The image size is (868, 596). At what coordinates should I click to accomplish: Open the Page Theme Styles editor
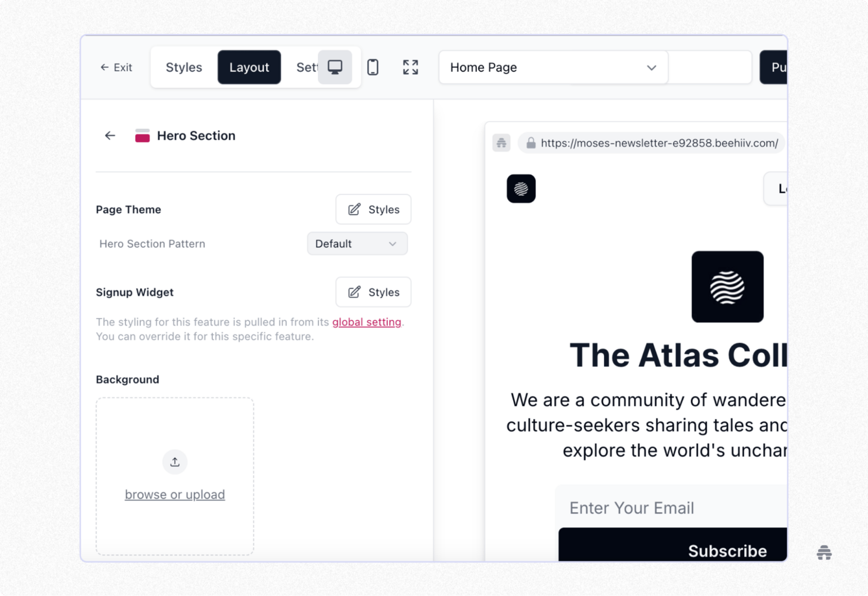click(x=373, y=209)
